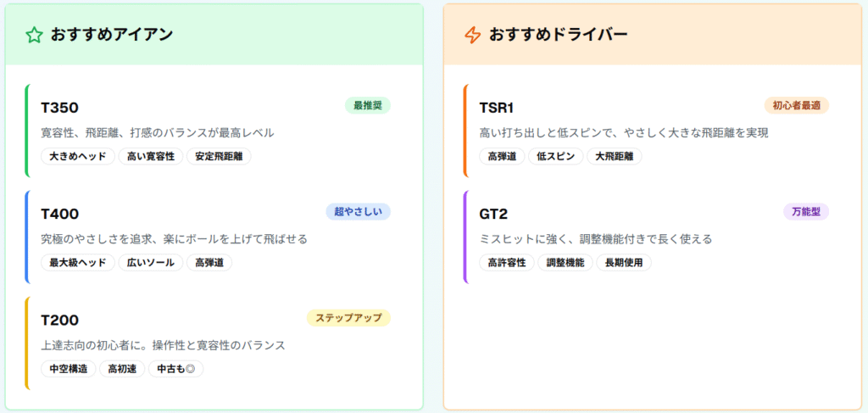
Task: Select the 高弾道 tag under T400
Action: click(209, 263)
